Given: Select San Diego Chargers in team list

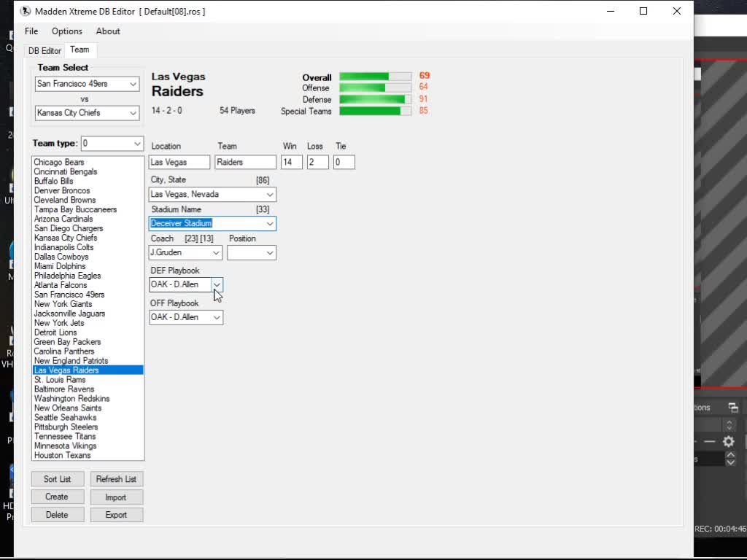Looking at the screenshot, I should 88,228.
